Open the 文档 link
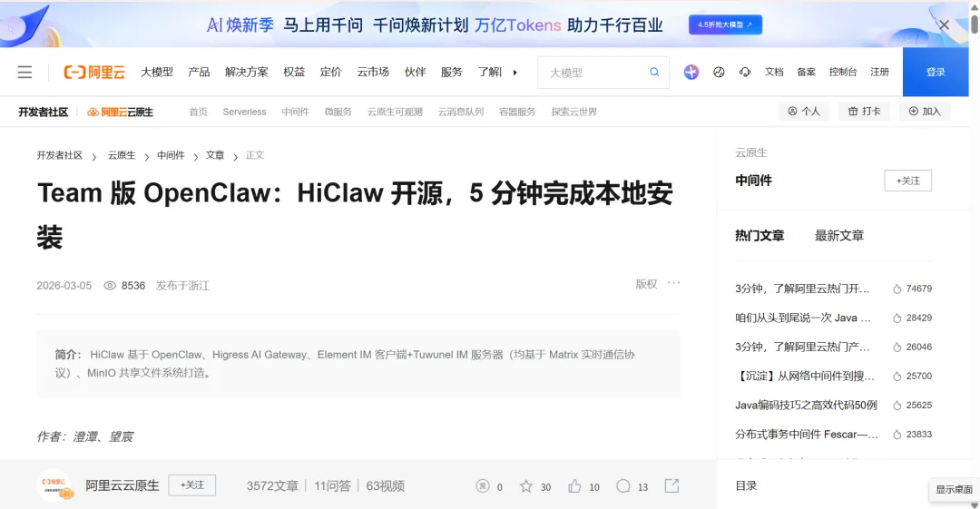This screenshot has height=509, width=980. tap(774, 72)
